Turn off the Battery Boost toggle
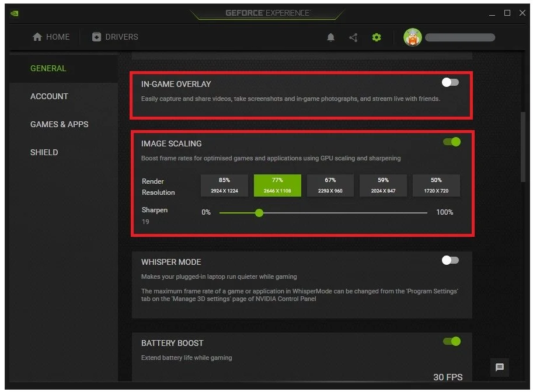The height and width of the screenshot is (392, 533). click(x=452, y=341)
